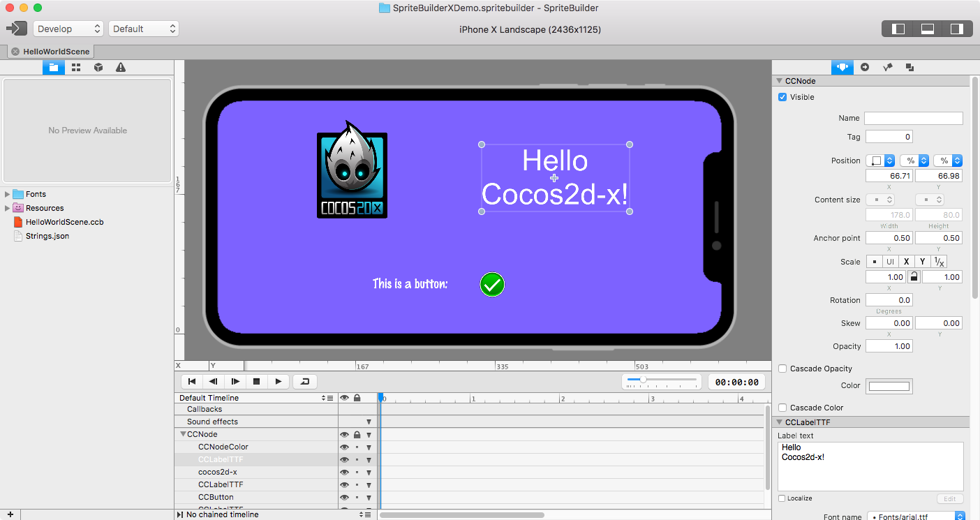
Task: Click the Strings.json file icon
Action: click(x=19, y=236)
